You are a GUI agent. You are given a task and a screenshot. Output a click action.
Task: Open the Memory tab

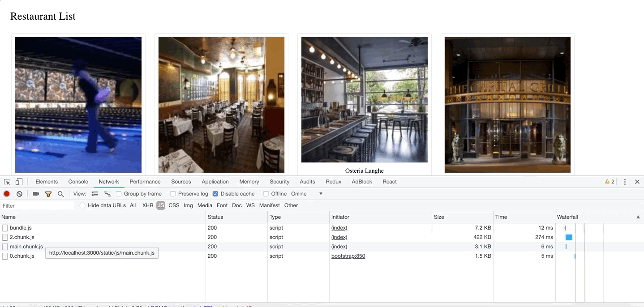249,182
